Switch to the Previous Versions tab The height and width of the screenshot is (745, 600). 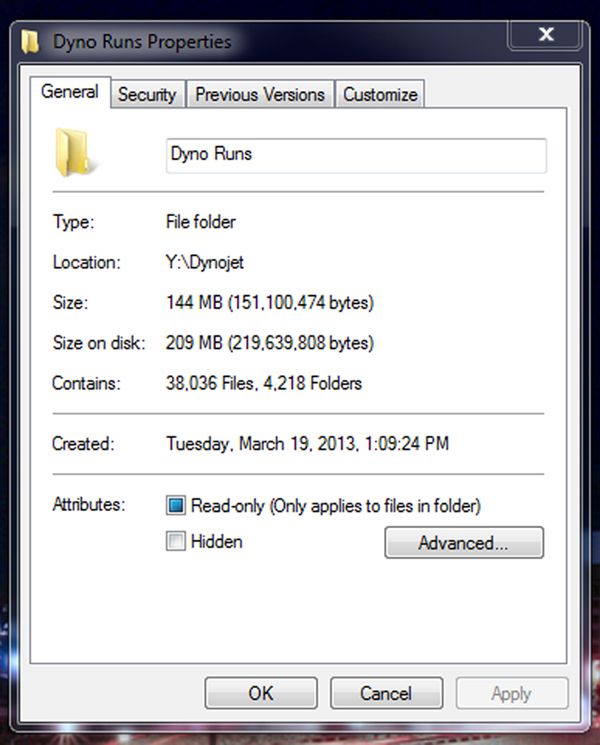click(260, 94)
